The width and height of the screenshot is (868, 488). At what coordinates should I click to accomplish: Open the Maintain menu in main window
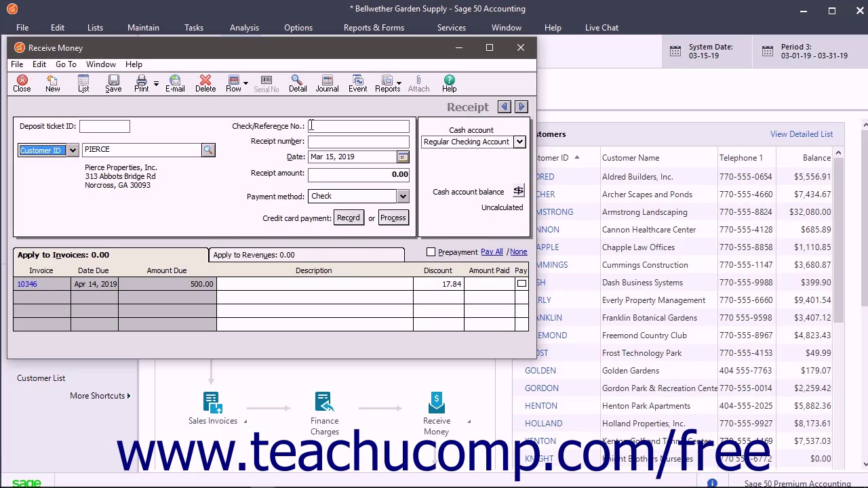click(x=143, y=28)
